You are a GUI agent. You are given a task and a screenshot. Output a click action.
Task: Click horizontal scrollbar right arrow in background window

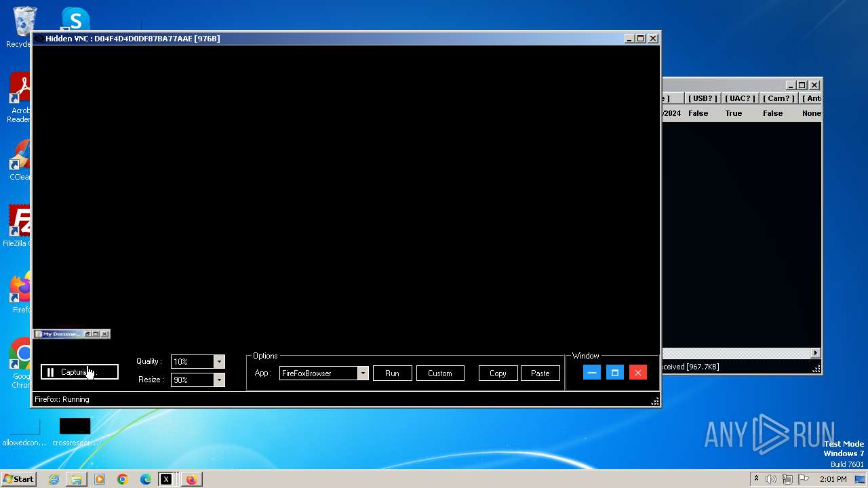815,353
